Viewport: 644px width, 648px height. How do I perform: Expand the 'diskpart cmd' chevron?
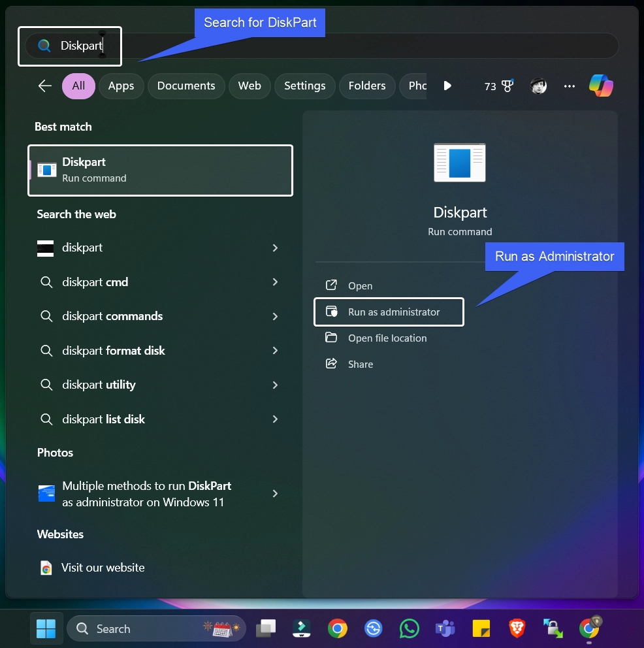275,282
